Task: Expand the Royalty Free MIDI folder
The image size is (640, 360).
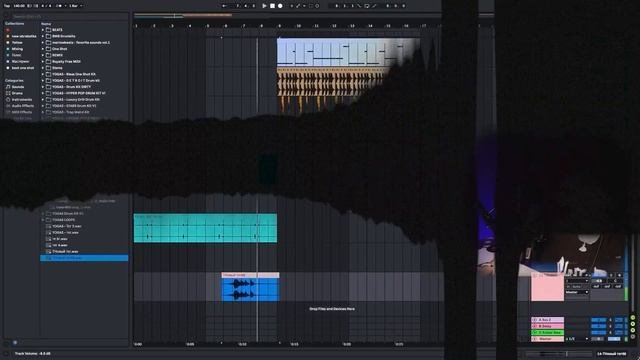Action: [x=43, y=62]
